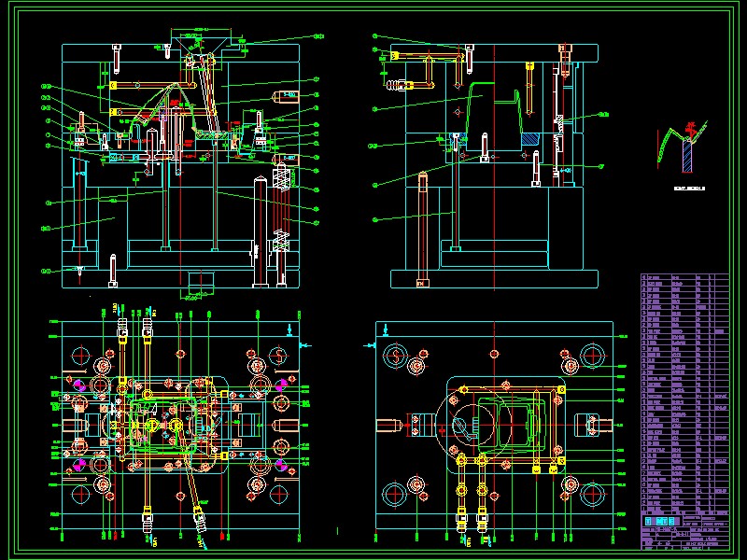This screenshot has height=560, width=747.
Task: Select the blue hatched block in side section view
Action: click(529, 139)
